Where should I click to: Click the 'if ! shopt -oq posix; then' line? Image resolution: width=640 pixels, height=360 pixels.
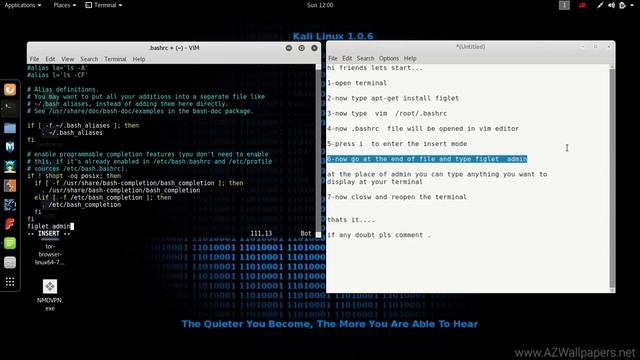[74, 176]
